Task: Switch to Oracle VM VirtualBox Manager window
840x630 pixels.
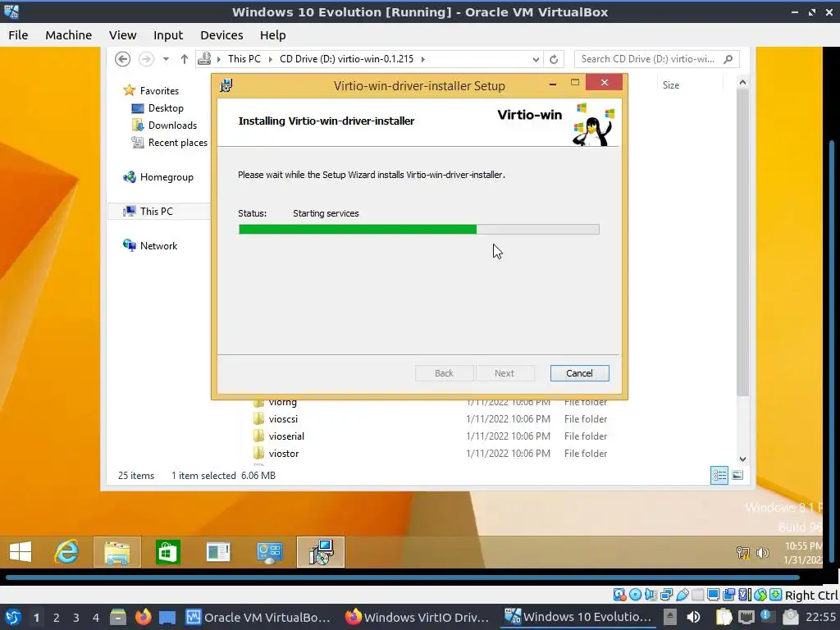Action: click(x=258, y=617)
